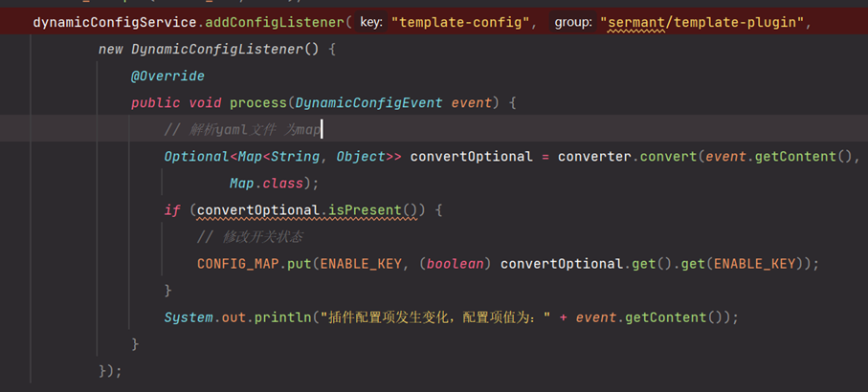The image size is (868, 392).
Task: Click the "template-config" string literal
Action: pos(460,21)
